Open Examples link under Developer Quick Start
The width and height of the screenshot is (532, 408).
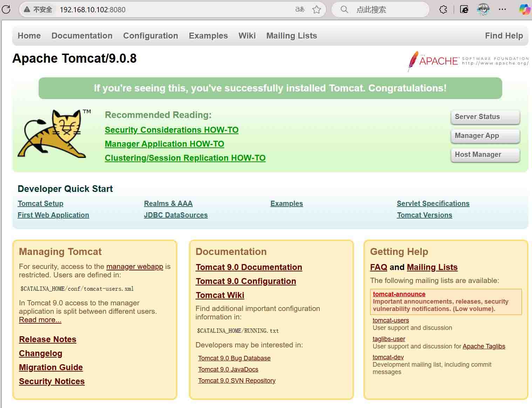pos(287,203)
